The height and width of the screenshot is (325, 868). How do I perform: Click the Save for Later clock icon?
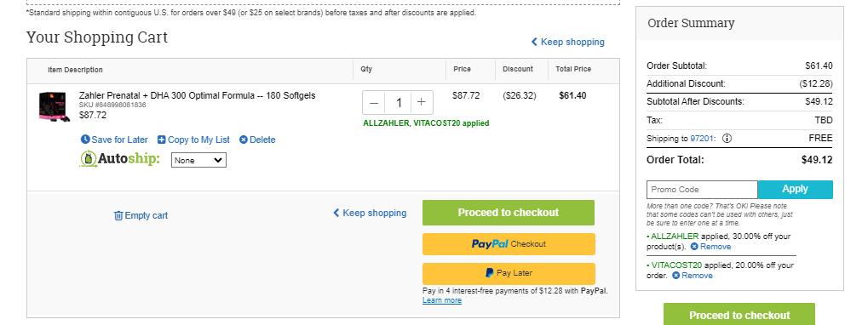coord(84,140)
